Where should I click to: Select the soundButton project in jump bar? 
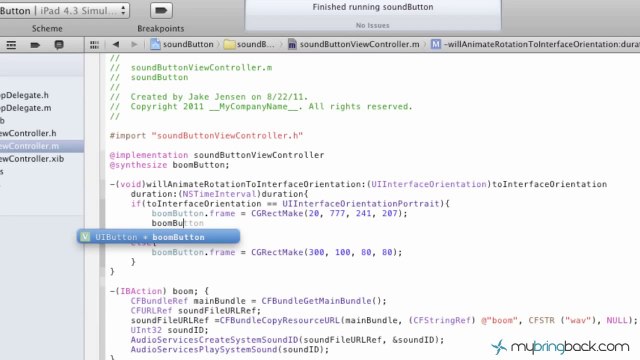pyautogui.click(x=182, y=44)
